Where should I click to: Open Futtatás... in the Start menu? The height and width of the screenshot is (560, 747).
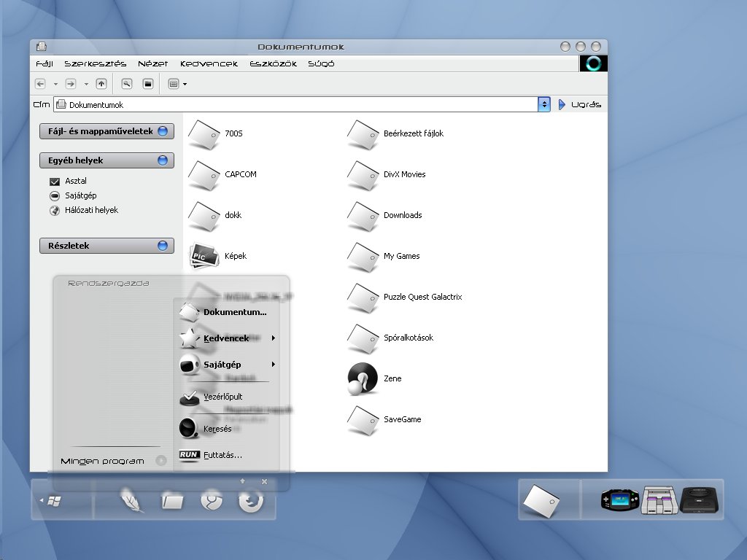(212, 455)
